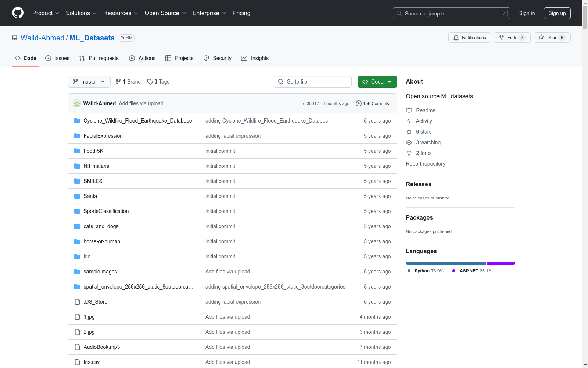Click the Notifications bell icon
Screen dimensions: 588x368
click(x=456, y=38)
